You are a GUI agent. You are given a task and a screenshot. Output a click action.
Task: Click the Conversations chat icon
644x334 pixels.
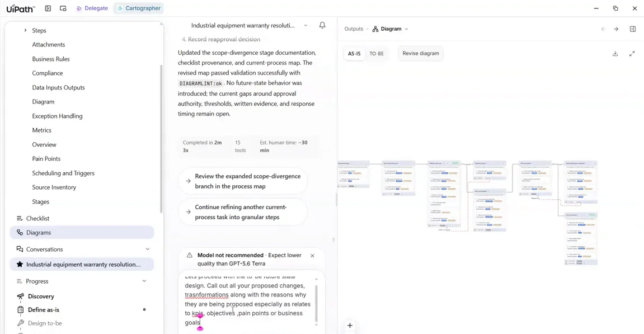tap(20, 249)
